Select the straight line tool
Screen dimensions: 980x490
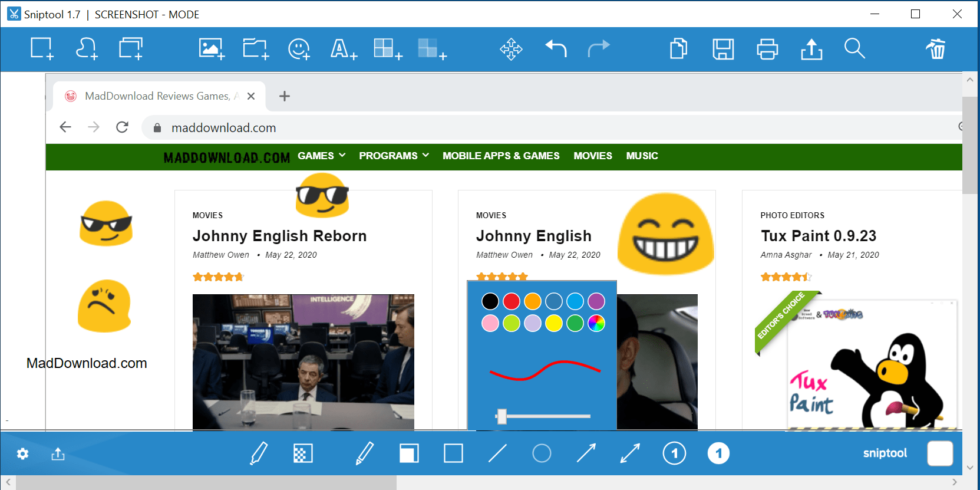(497, 453)
